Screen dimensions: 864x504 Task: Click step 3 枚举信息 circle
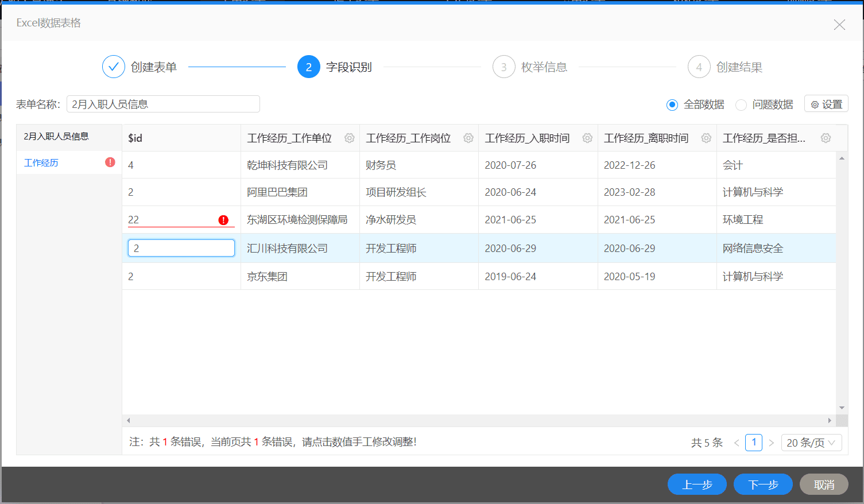504,67
